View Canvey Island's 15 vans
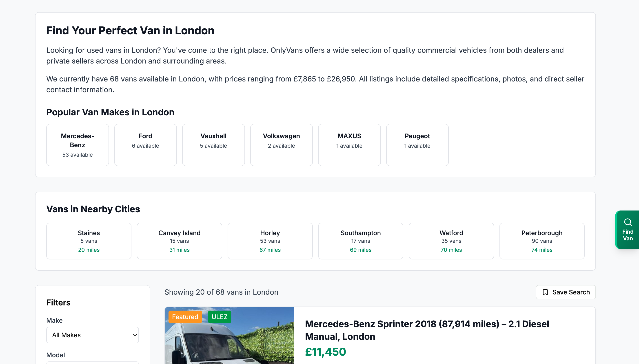This screenshot has height=364, width=639. pos(179,241)
